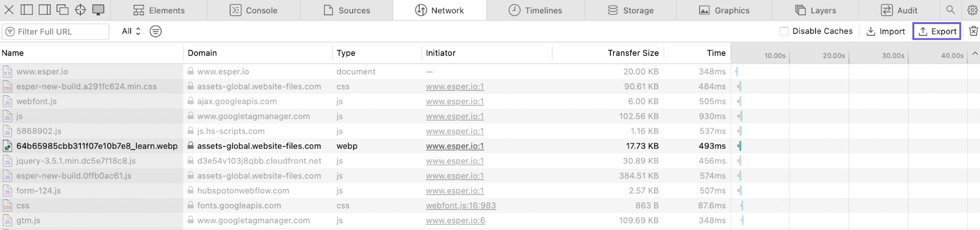This screenshot has width=980, height=230.
Task: Clear network items with trash icon
Action: pyautogui.click(x=973, y=31)
